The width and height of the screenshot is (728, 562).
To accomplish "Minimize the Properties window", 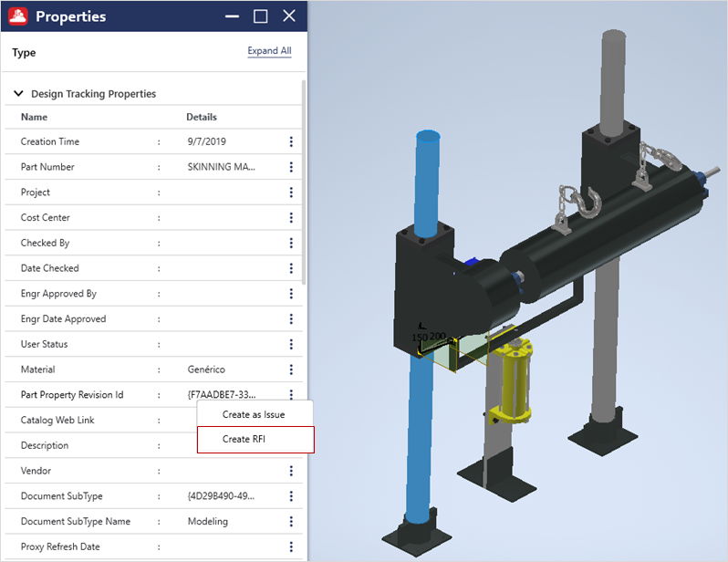I will [232, 16].
